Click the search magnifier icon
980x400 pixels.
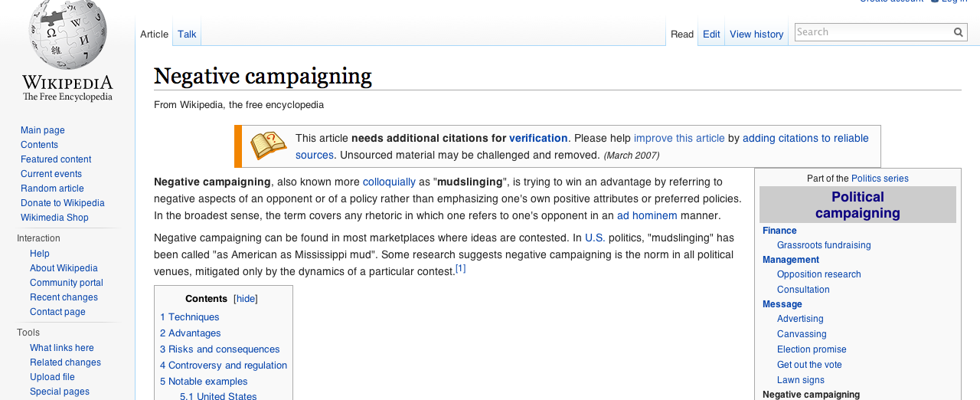click(x=959, y=32)
